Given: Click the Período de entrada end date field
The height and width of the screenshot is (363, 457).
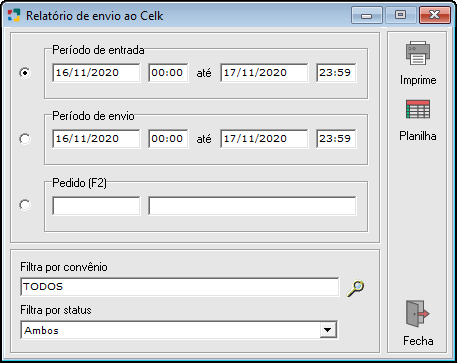Looking at the screenshot, I should click(264, 73).
